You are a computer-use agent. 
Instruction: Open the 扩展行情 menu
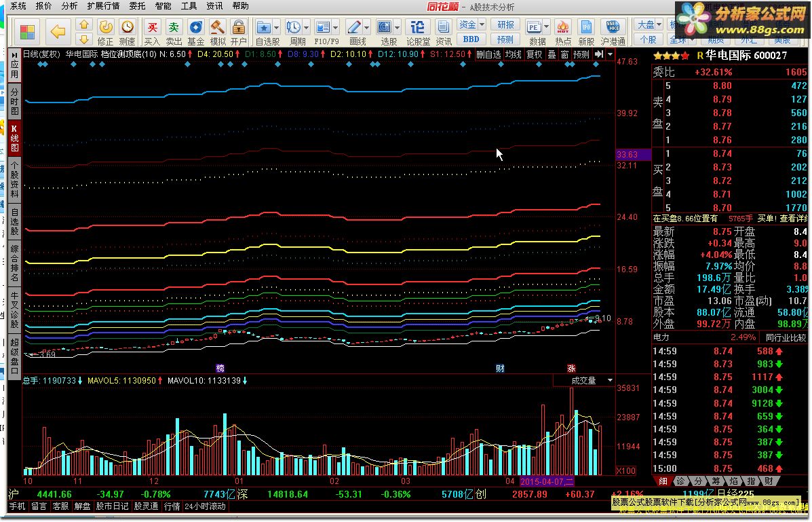[103, 5]
